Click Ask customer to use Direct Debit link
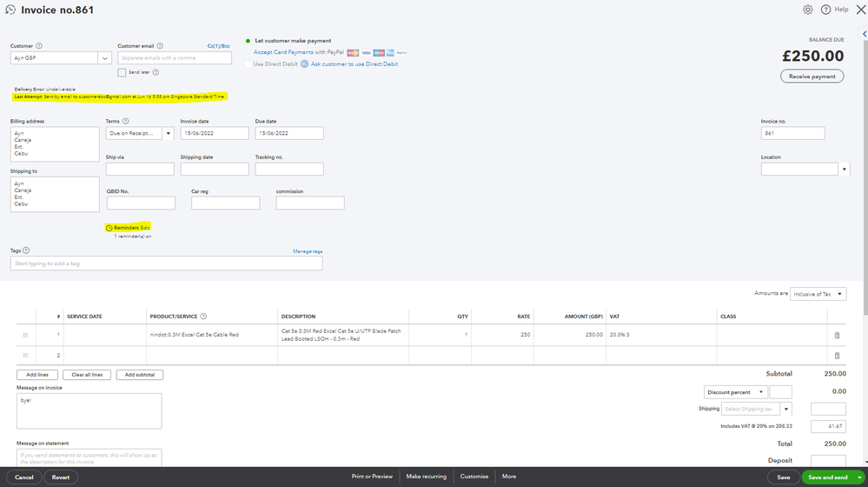 point(354,64)
